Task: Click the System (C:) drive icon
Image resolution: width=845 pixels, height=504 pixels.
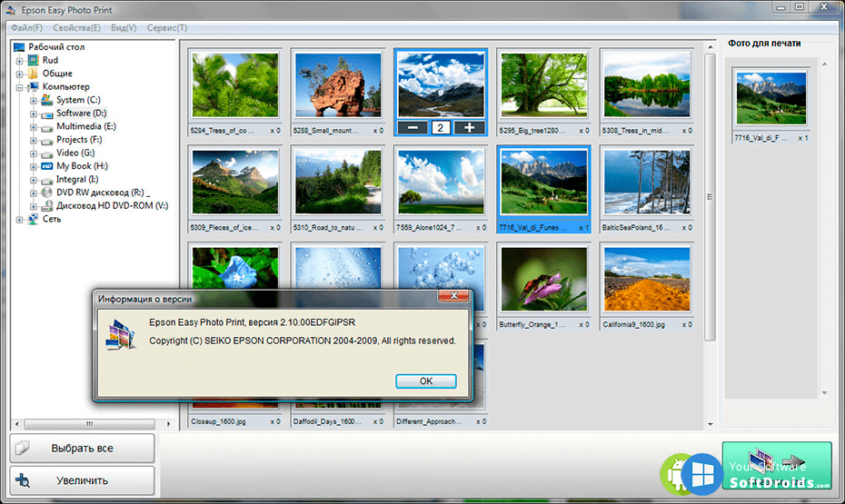Action: pyautogui.click(x=46, y=100)
